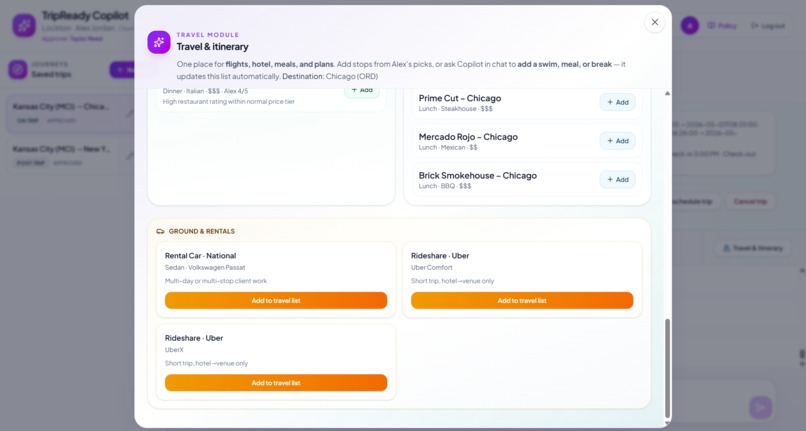Click 'Multi-day or multi-stop client work' text
Viewport: 806px width, 431px height.
pyautogui.click(x=216, y=281)
